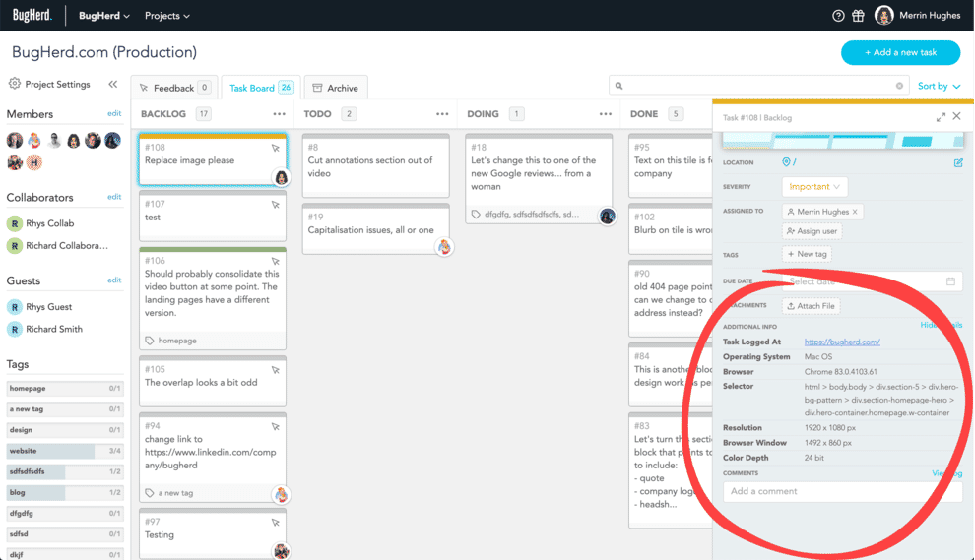Screen dimensions: 975x560
Task: Click assignee avatar on task #108 card
Action: click(281, 178)
